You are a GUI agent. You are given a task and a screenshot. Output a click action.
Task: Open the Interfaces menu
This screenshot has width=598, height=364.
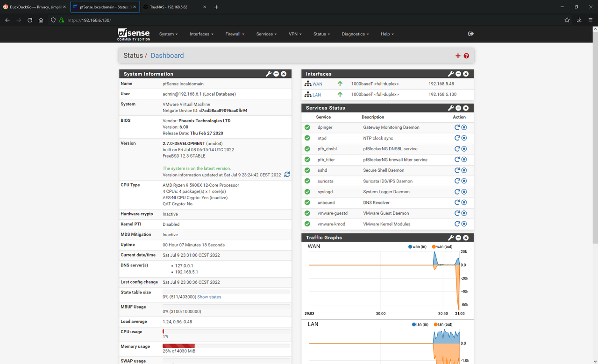coord(201,34)
